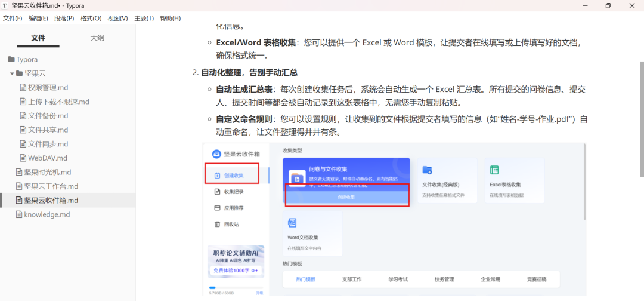Open the 段落(P) menu
Screen dimensions: 644x301
[x=64, y=19]
